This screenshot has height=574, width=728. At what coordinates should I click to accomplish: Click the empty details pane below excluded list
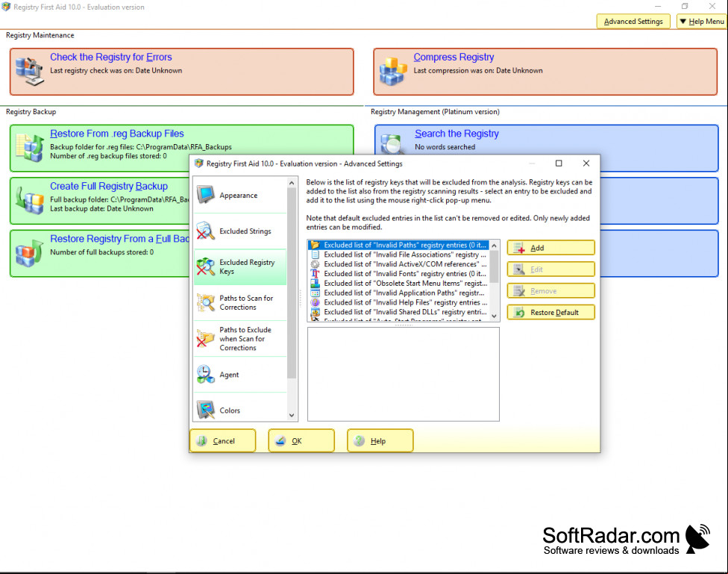click(404, 374)
